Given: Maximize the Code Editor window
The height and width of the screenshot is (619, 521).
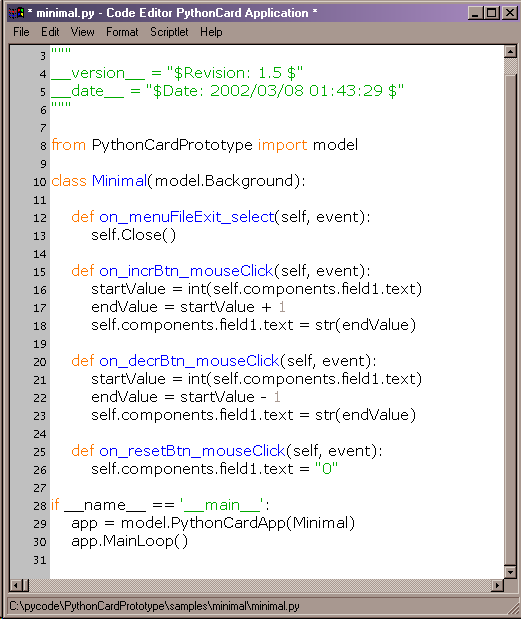Looking at the screenshot, I should (492, 13).
